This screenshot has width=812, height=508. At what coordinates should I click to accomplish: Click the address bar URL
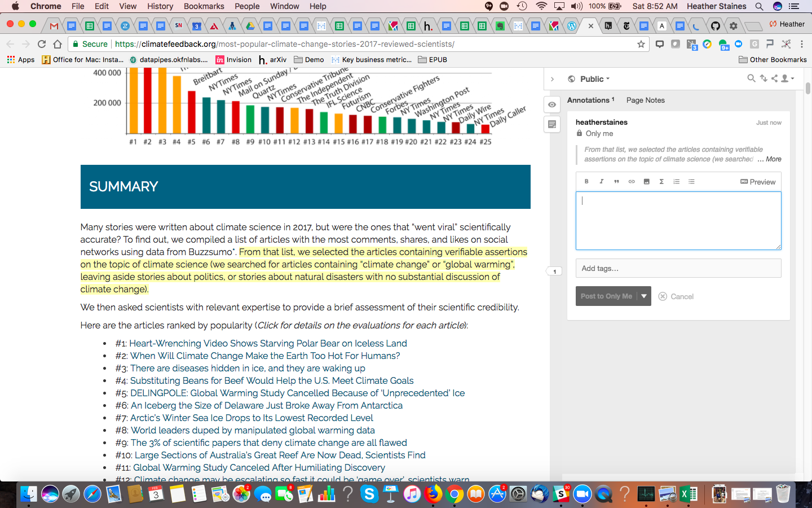click(285, 44)
